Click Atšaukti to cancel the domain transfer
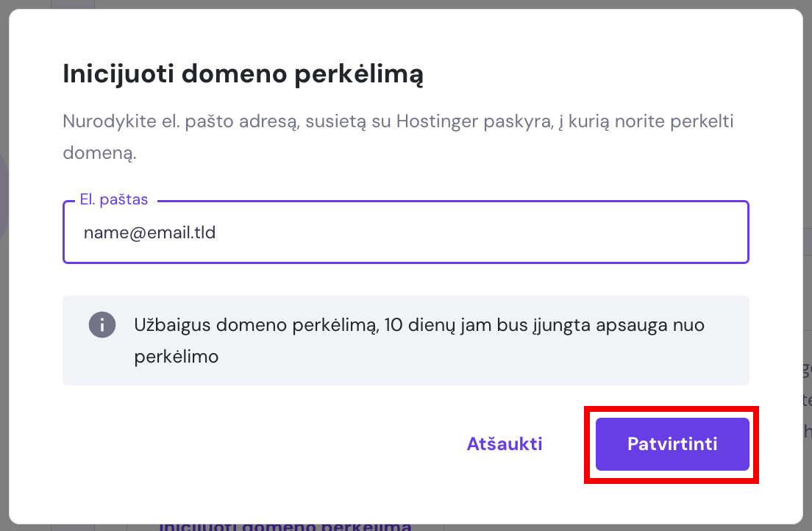The height and width of the screenshot is (531, 812). (x=505, y=443)
